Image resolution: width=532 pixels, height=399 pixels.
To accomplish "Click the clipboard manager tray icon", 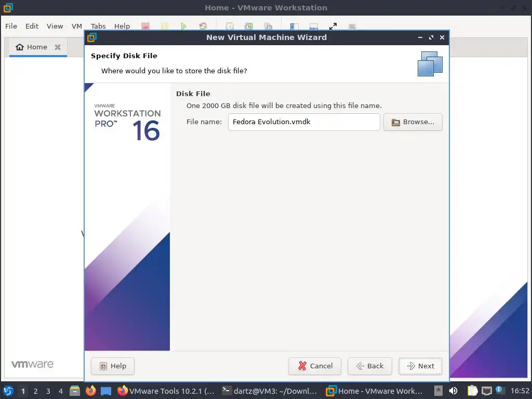I will point(472,391).
